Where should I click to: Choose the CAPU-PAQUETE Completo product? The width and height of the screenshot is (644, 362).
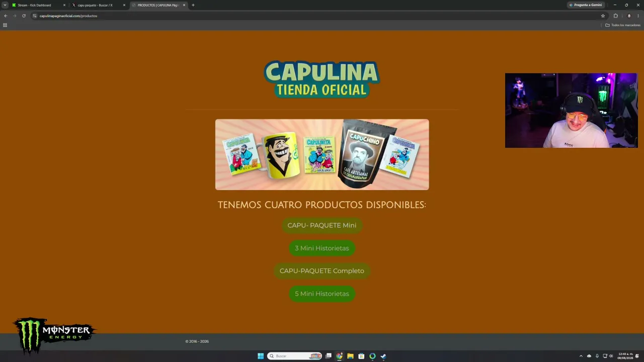[x=322, y=270]
